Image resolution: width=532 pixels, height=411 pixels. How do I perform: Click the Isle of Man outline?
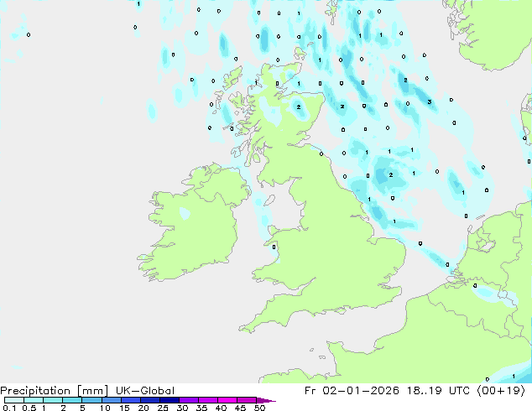269,200
